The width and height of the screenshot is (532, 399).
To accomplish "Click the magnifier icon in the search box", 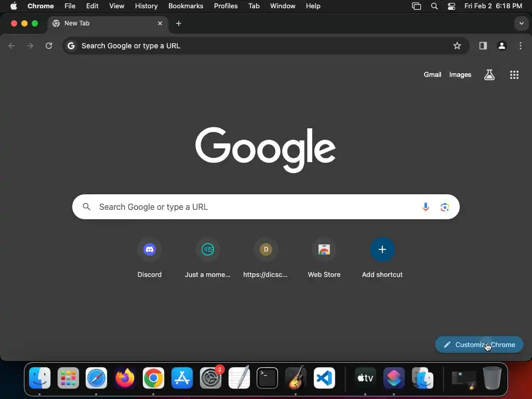I will tap(87, 207).
